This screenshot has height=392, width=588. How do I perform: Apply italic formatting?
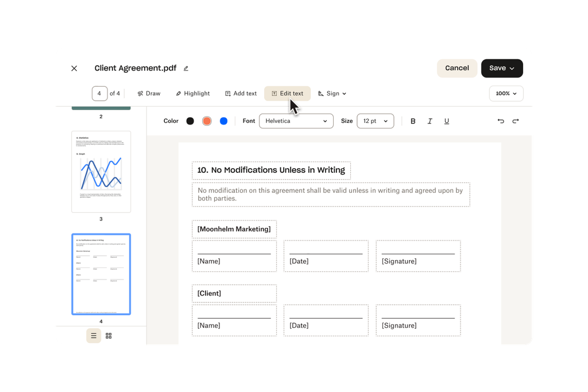430,121
